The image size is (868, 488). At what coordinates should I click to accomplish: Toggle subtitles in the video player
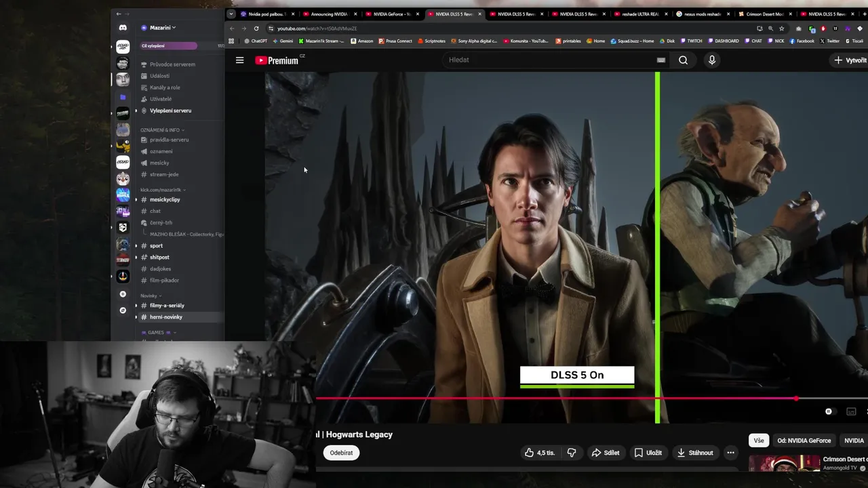[851, 411]
